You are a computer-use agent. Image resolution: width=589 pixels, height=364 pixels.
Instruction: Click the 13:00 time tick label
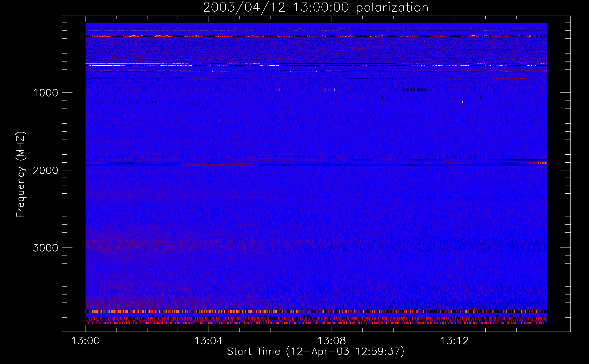[86, 341]
